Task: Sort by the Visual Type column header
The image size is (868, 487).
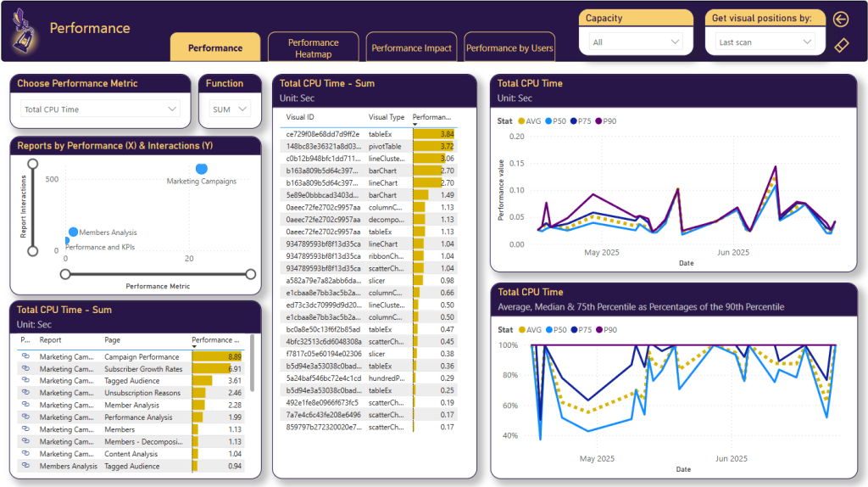Action: point(387,117)
